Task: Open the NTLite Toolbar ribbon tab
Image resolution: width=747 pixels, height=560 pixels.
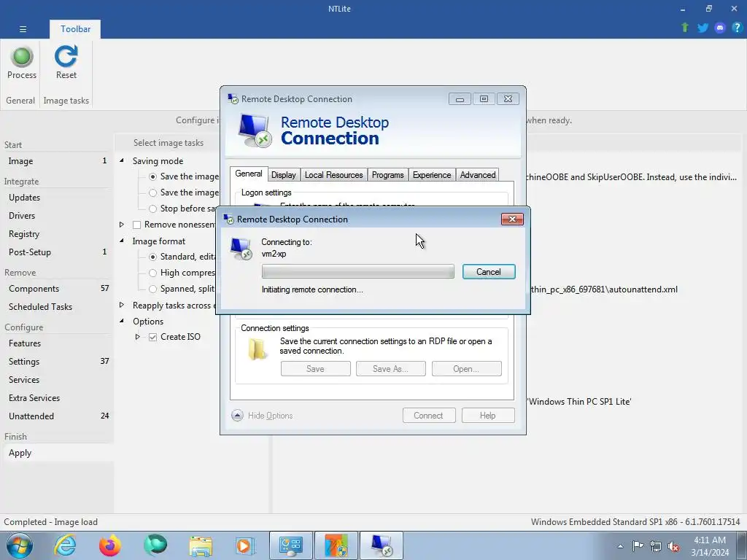Action: (x=75, y=29)
